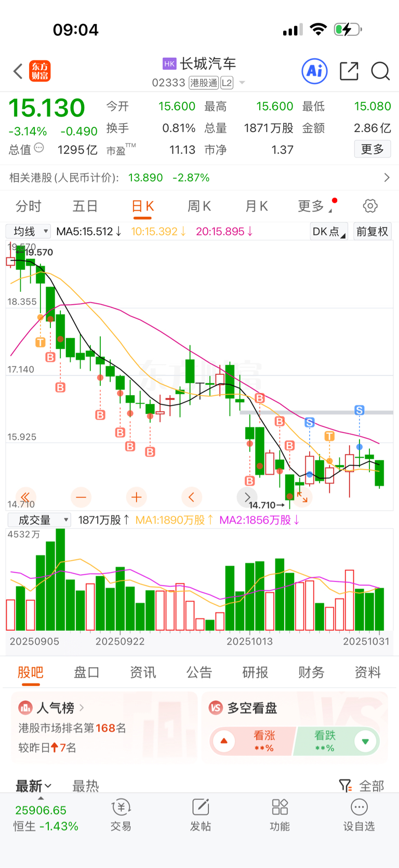
Task: Tap the MA1:1890万股 volume average label
Action: pyautogui.click(x=174, y=520)
